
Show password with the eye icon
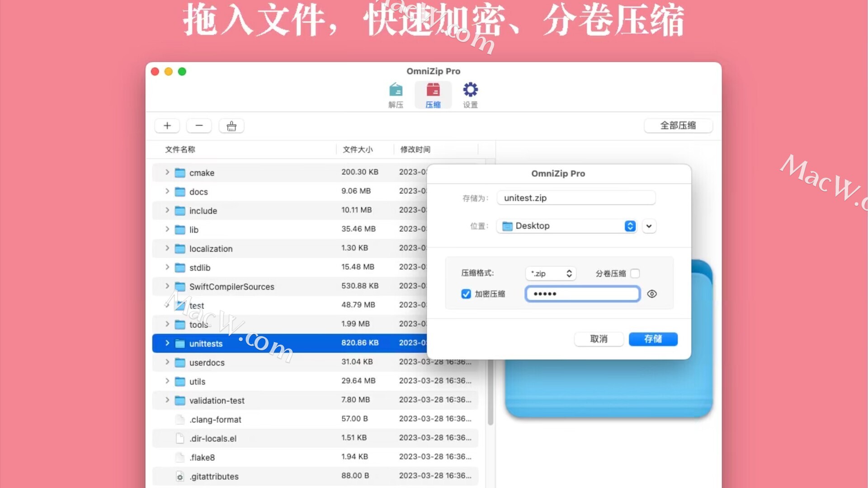pos(652,294)
